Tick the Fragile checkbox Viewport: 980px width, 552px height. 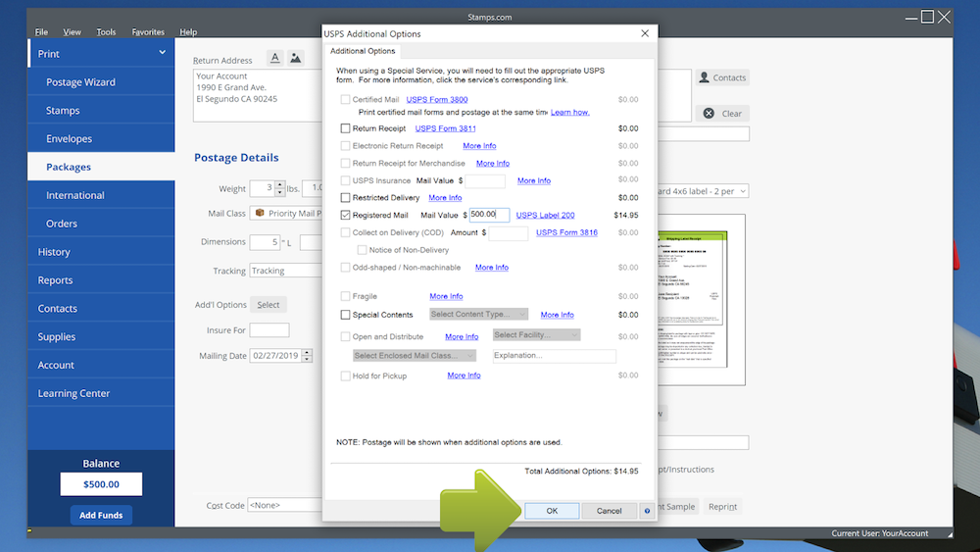coord(345,296)
